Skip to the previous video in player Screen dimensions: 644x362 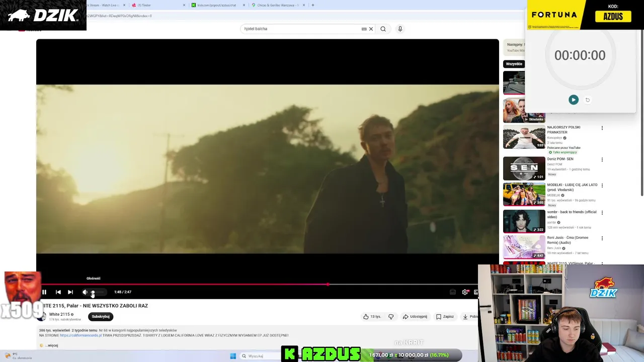58,292
